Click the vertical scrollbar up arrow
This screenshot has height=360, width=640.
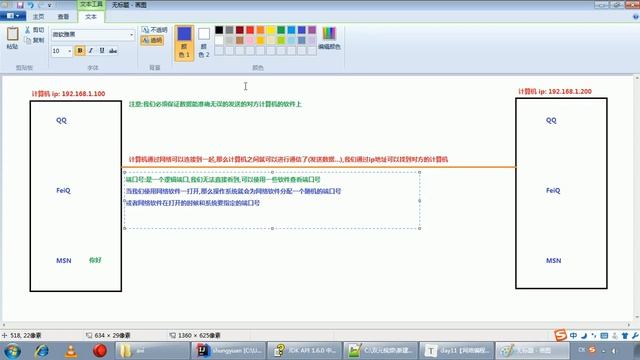pyautogui.click(x=636, y=78)
